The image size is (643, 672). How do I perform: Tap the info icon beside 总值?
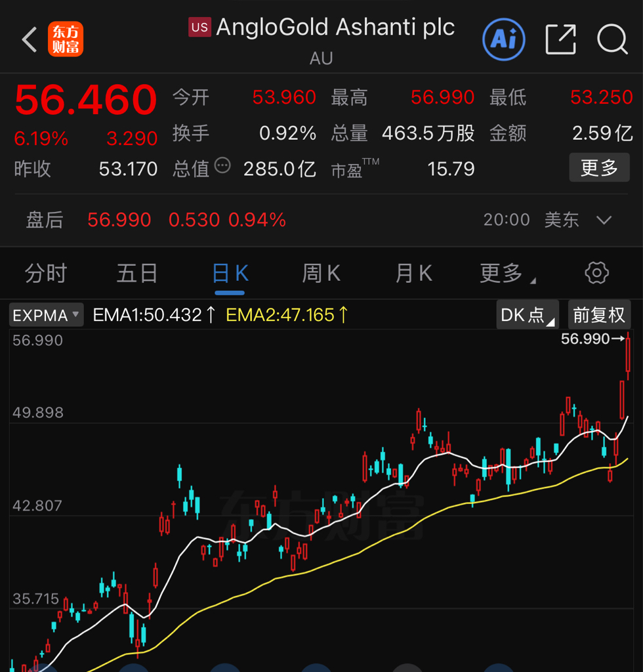[x=222, y=165]
